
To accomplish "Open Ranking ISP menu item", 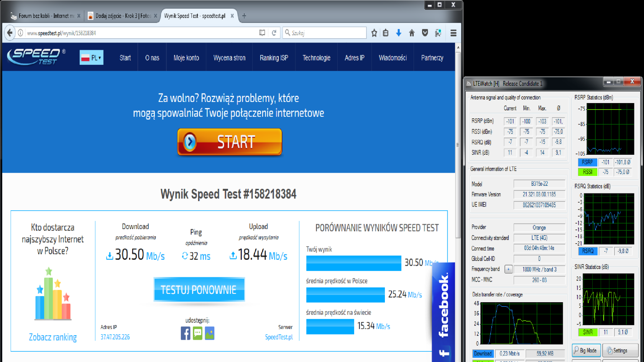I will tap(274, 58).
